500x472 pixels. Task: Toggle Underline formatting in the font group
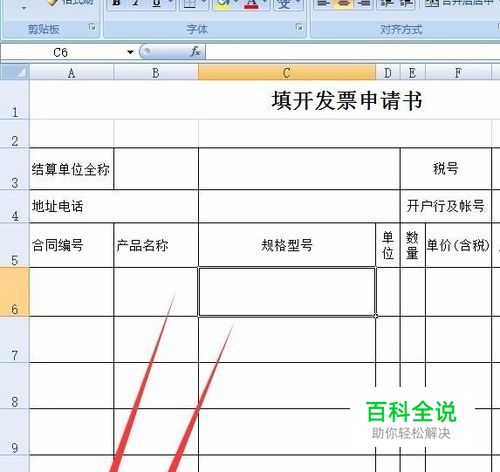click(157, 3)
